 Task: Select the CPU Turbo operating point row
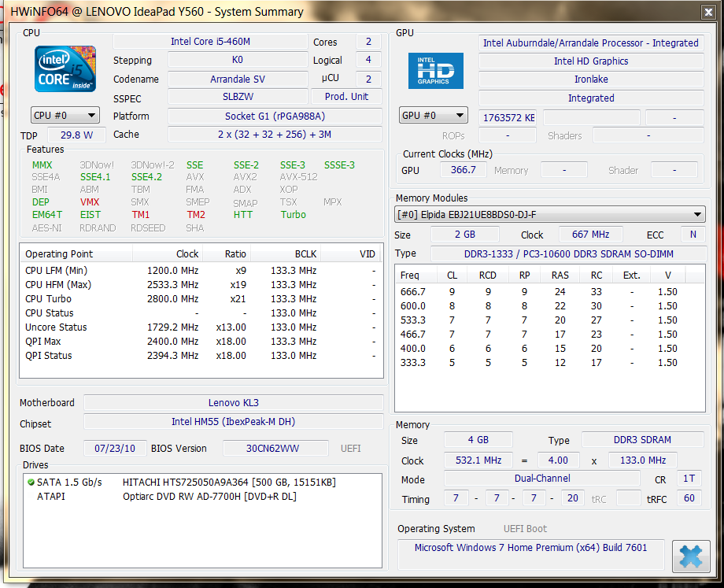(x=201, y=299)
